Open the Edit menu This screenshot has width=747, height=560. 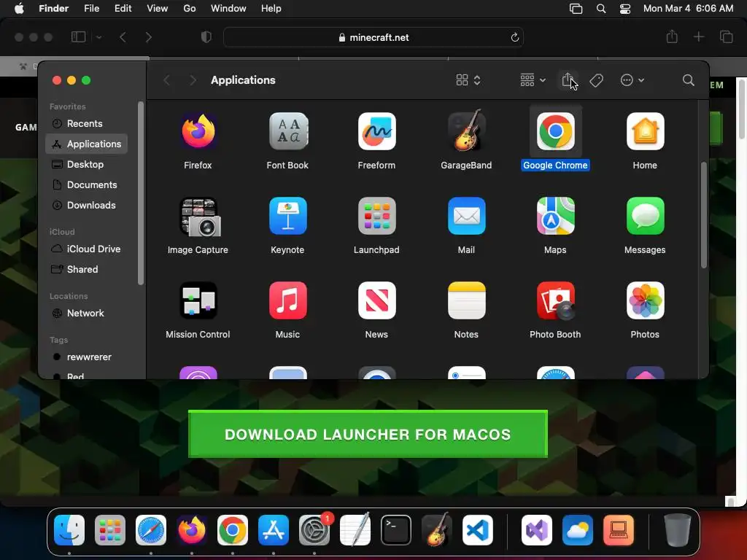click(x=123, y=9)
